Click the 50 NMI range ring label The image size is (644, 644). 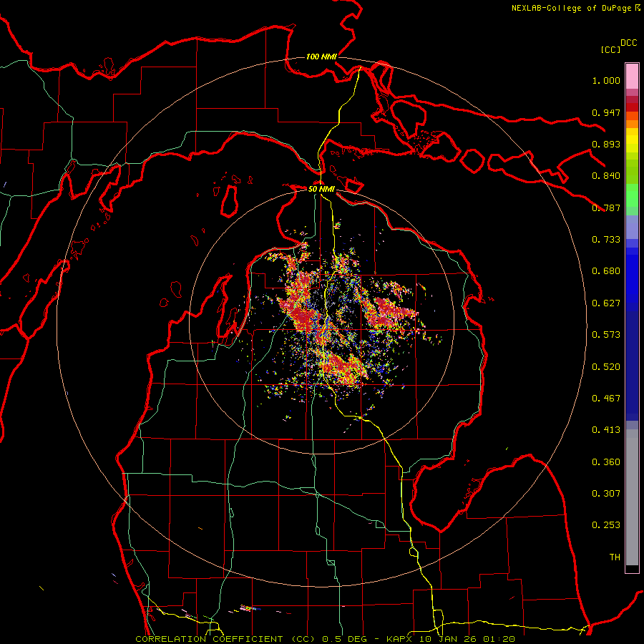tap(321, 189)
